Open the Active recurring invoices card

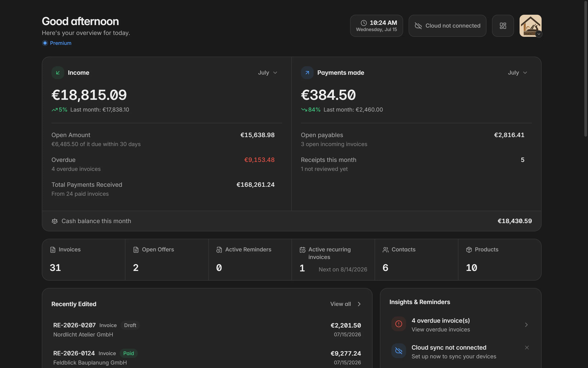tap(333, 260)
